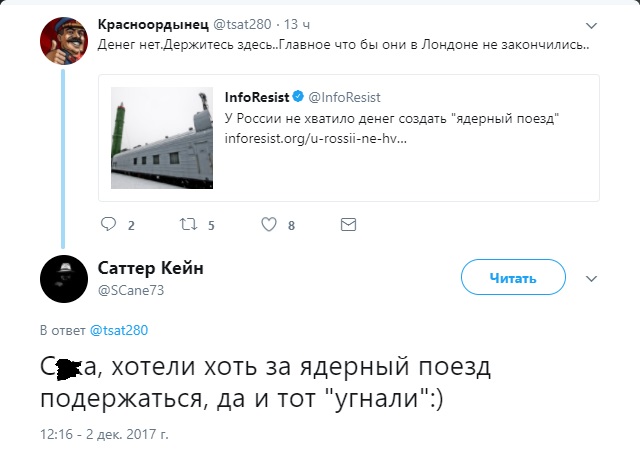640x455 pixels.
Task: Retweet the Красноордынец tweet
Action: [185, 225]
